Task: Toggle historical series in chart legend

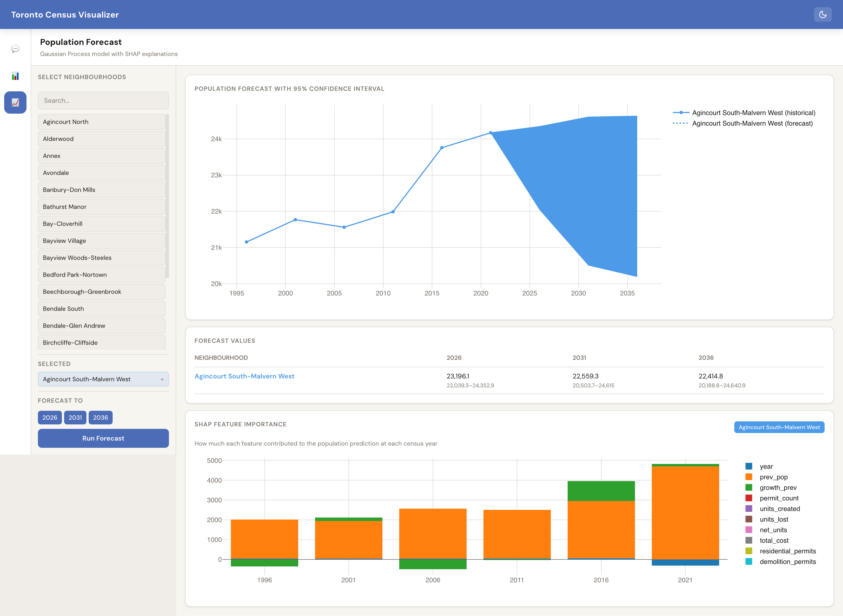Action: point(744,113)
